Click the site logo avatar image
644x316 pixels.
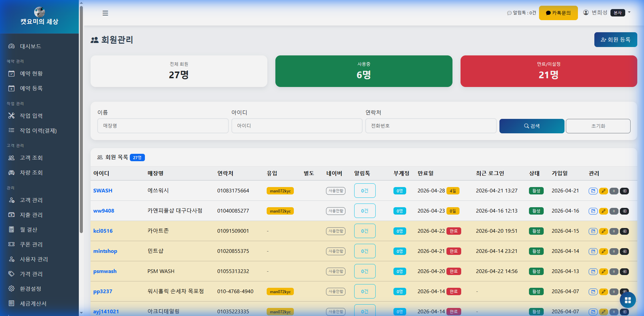click(40, 12)
